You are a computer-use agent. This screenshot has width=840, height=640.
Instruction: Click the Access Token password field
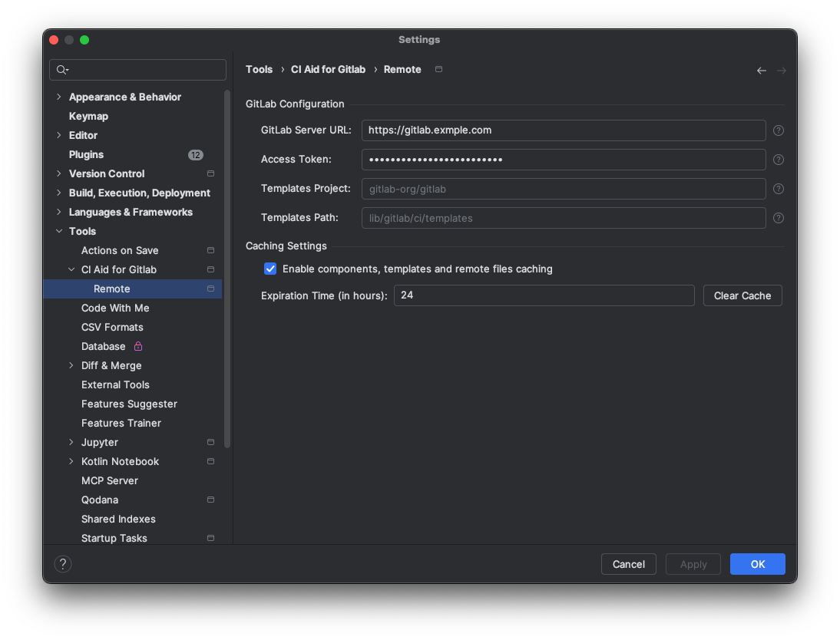pos(564,160)
